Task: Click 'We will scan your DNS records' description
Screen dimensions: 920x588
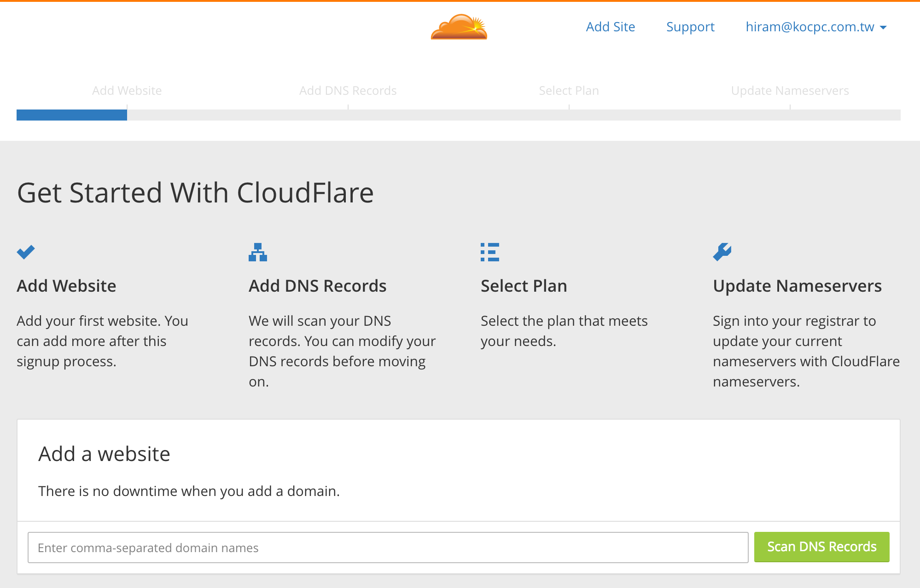Action: pos(342,351)
